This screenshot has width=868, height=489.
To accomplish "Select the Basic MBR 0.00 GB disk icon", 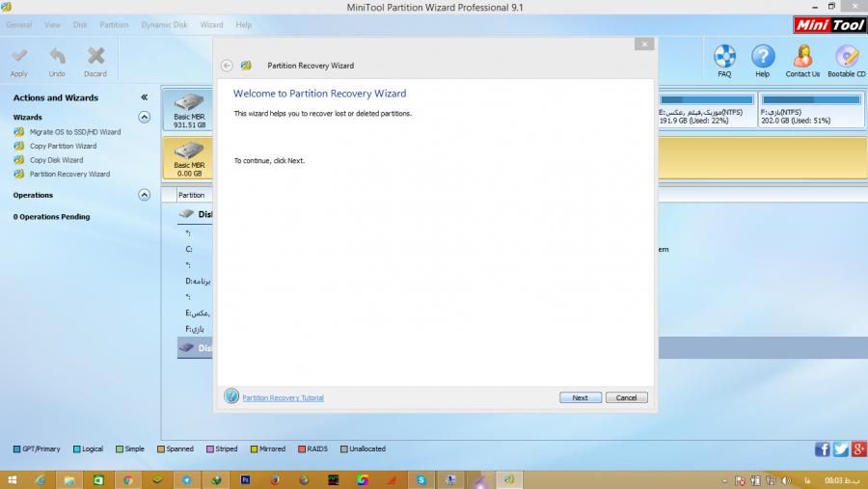I will tap(189, 151).
